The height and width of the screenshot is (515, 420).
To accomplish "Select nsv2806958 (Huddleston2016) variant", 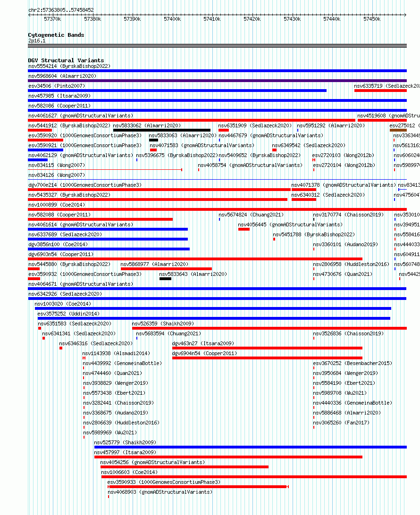I will [351, 264].
